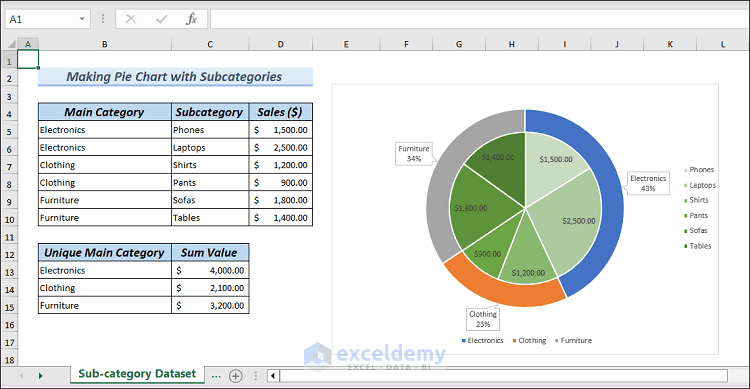Screen dimensions: 750x389
Task: Click horizontal scrollbar left arrow
Action: (x=273, y=376)
